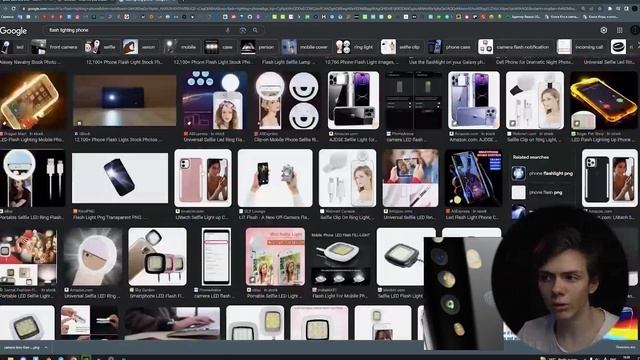Select the 'xenon' filter chip

tap(140, 47)
